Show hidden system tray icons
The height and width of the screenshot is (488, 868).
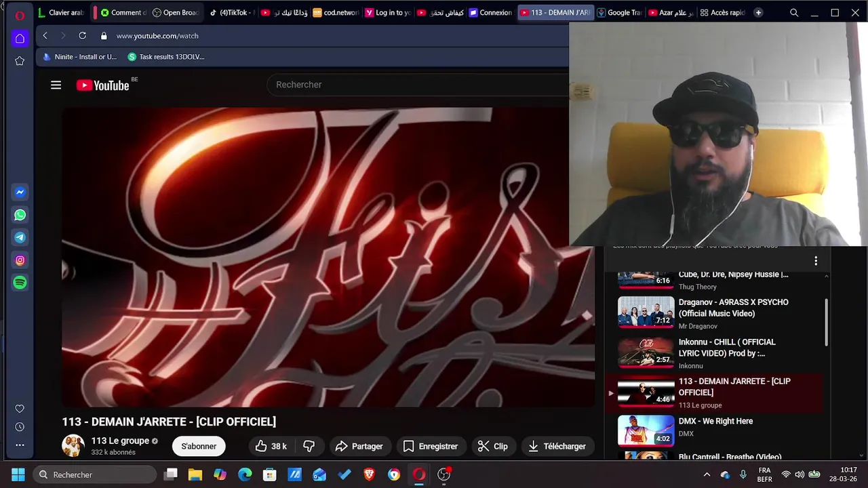pyautogui.click(x=707, y=474)
